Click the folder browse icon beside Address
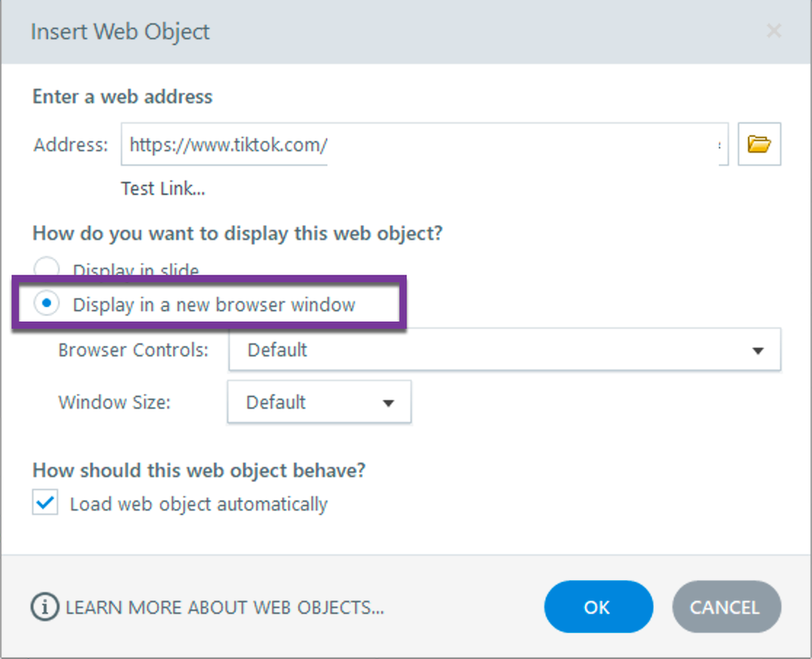 (759, 145)
